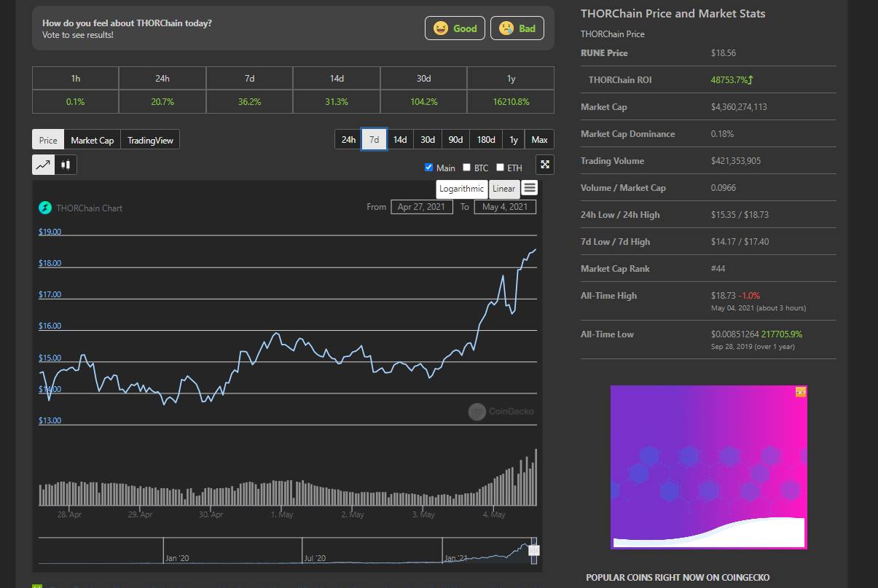878x588 pixels.
Task: Click the 104.2% 30d change value
Action: coord(423,101)
